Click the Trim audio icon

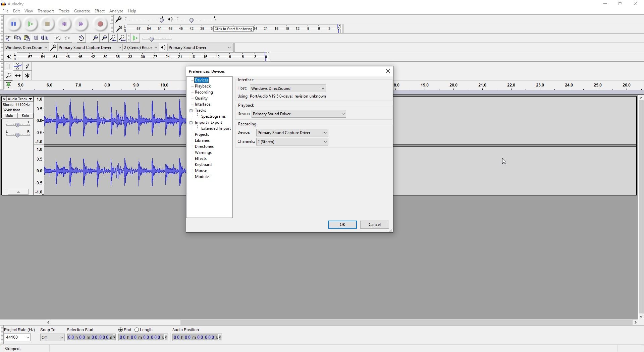36,38
